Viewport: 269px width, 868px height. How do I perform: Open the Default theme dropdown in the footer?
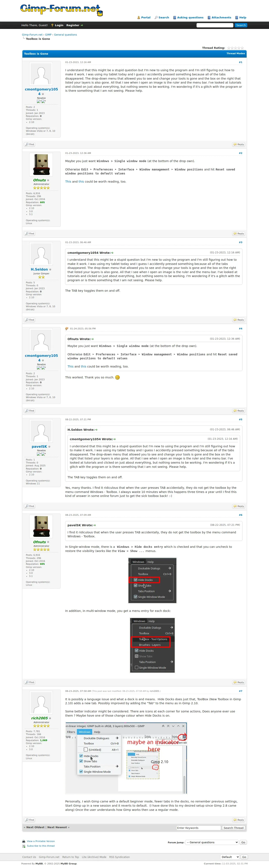(x=230, y=857)
